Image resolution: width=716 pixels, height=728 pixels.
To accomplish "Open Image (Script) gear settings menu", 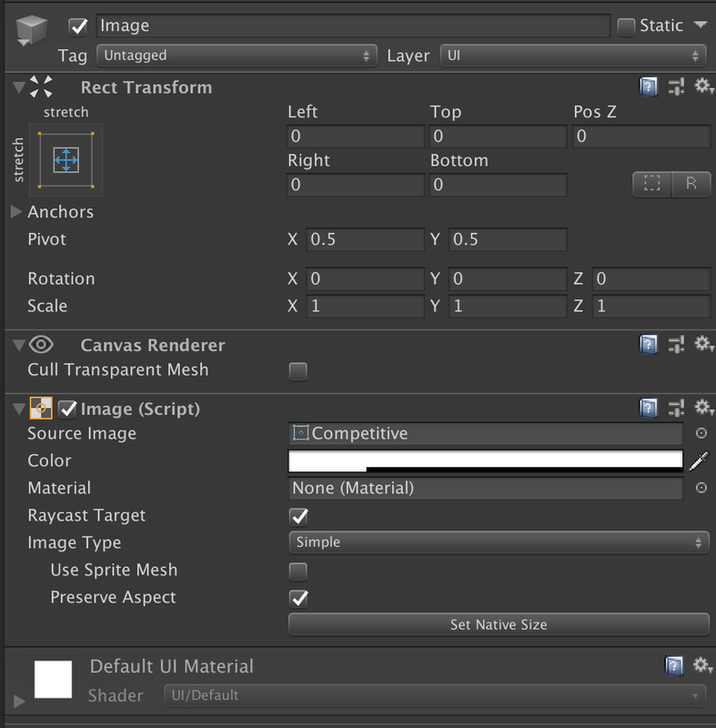I will pos(703,408).
